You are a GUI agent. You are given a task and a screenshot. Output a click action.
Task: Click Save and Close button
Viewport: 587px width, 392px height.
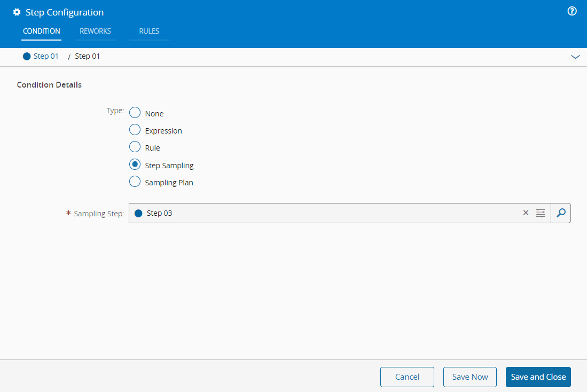coord(538,377)
